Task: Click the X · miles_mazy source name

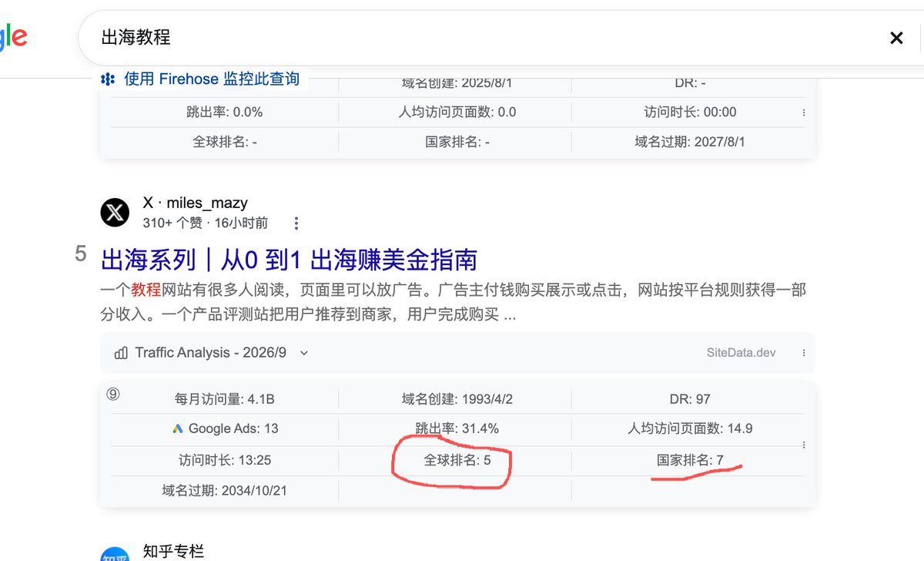Action: [196, 203]
